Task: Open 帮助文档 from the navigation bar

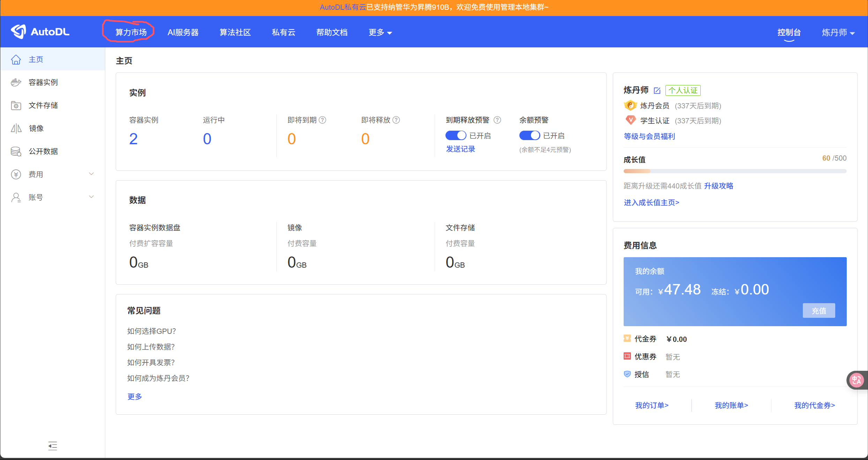Action: [332, 33]
